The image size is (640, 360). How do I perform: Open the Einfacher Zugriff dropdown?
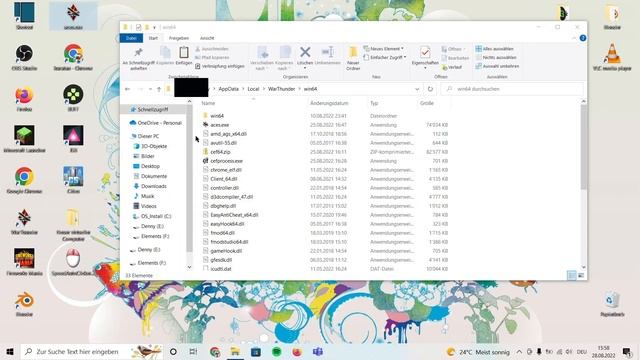[x=385, y=58]
